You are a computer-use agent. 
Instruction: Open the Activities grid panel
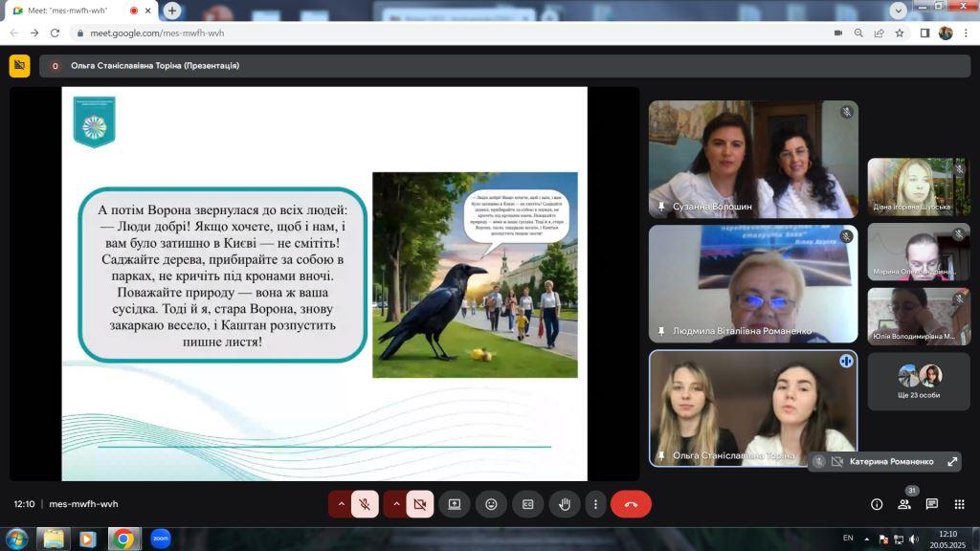[959, 504]
